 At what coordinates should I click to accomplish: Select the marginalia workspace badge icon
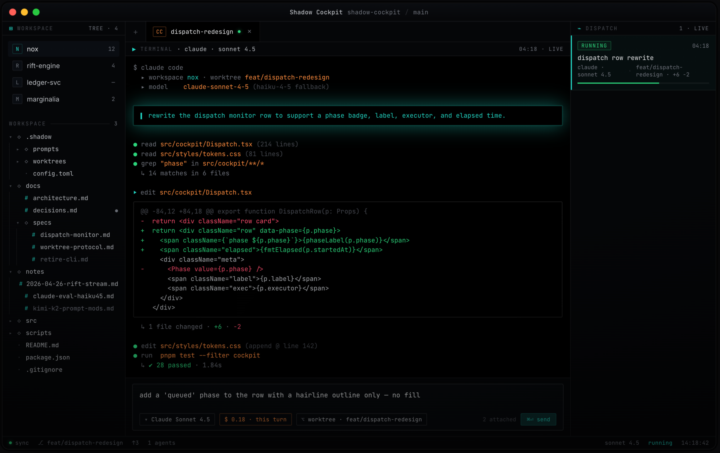coord(17,99)
